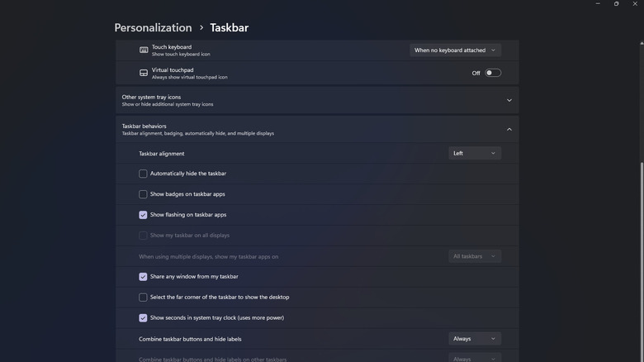Restore down the Settings window
Viewport: 644px width, 362px height.
point(616,4)
